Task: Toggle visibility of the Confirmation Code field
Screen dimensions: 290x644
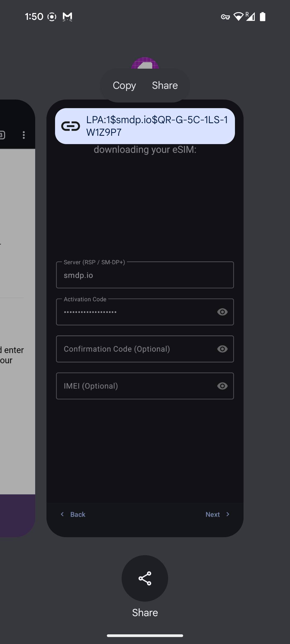Action: [x=222, y=349]
